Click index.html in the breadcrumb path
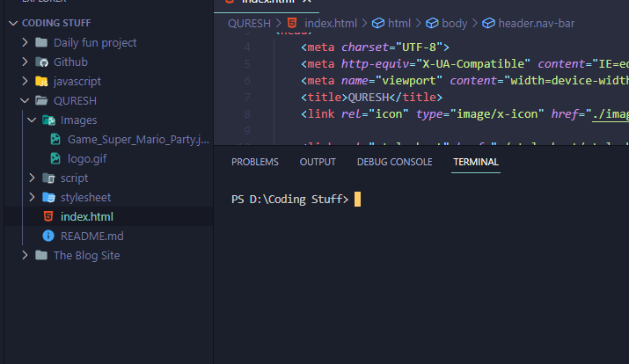This screenshot has width=629, height=364. pyautogui.click(x=331, y=23)
